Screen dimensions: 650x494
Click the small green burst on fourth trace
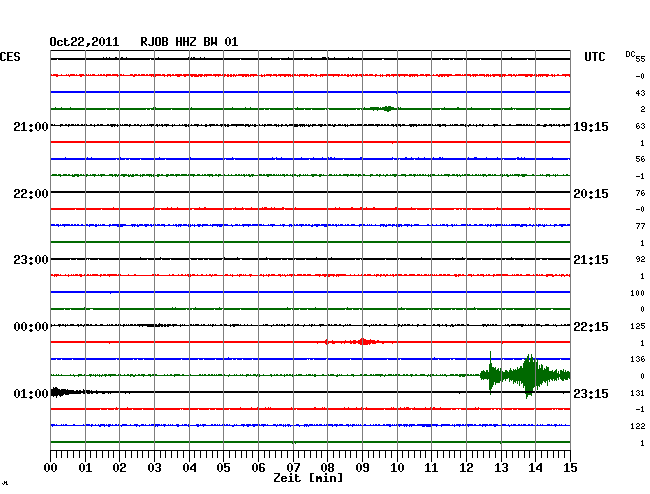[383, 109]
